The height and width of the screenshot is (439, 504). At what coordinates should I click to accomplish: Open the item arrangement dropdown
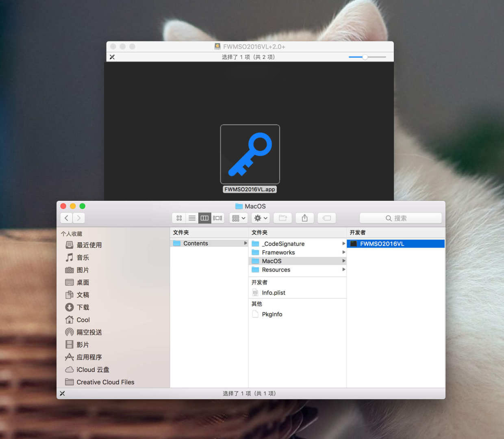point(239,218)
